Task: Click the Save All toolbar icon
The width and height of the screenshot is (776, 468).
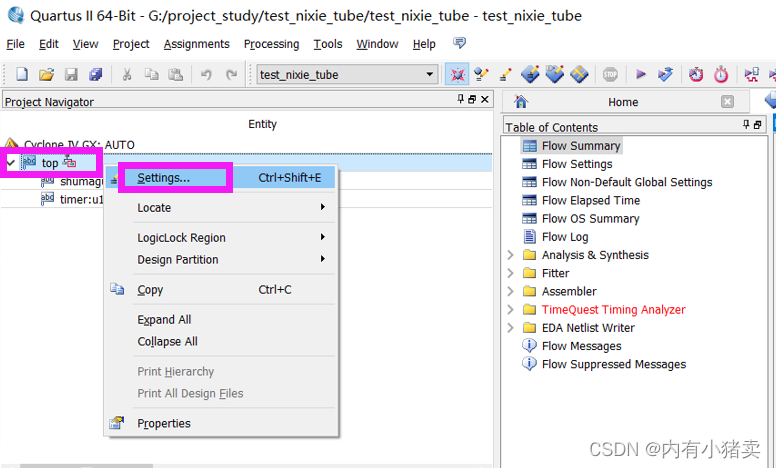Action: 95,75
